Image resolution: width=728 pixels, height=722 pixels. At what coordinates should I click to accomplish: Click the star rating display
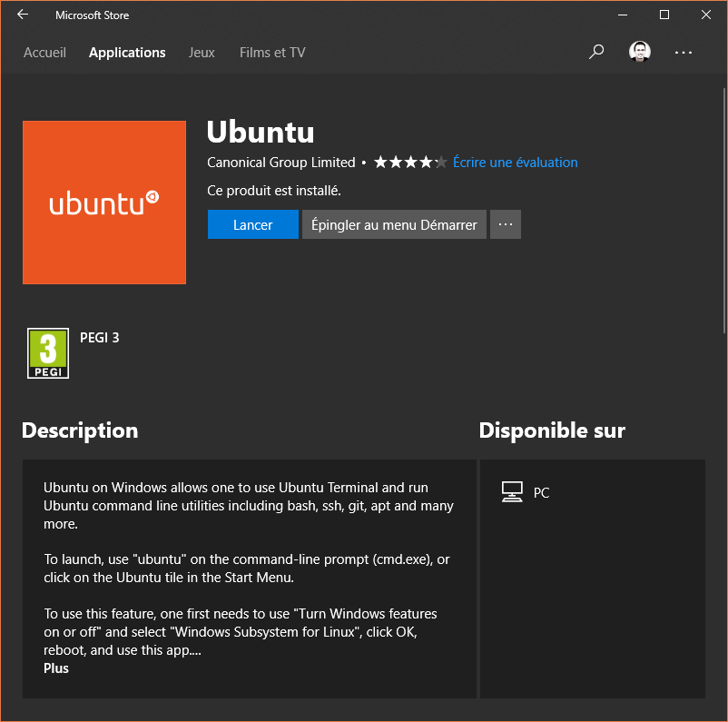click(x=410, y=163)
